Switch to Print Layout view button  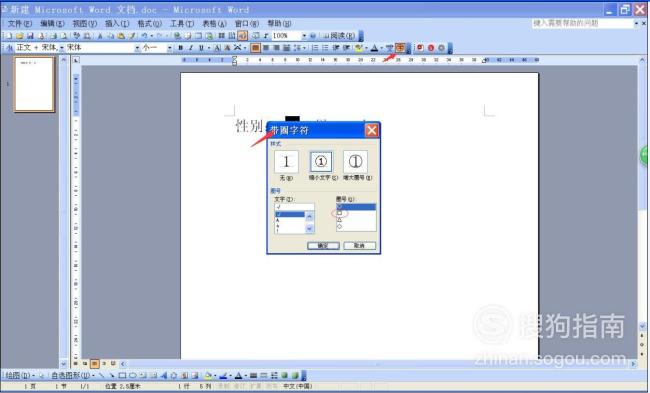(95, 364)
